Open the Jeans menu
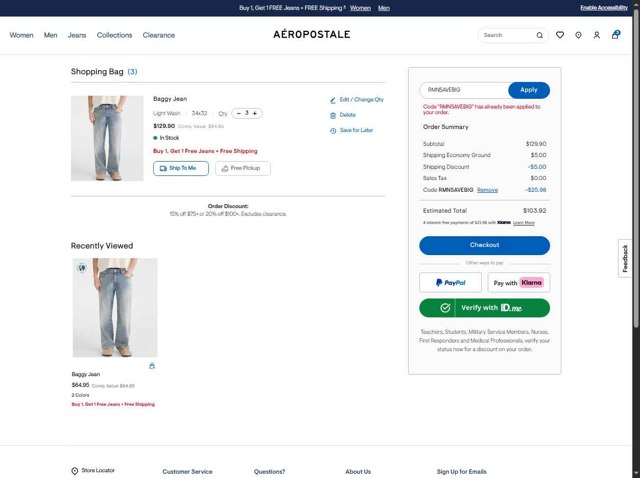 pyautogui.click(x=77, y=35)
